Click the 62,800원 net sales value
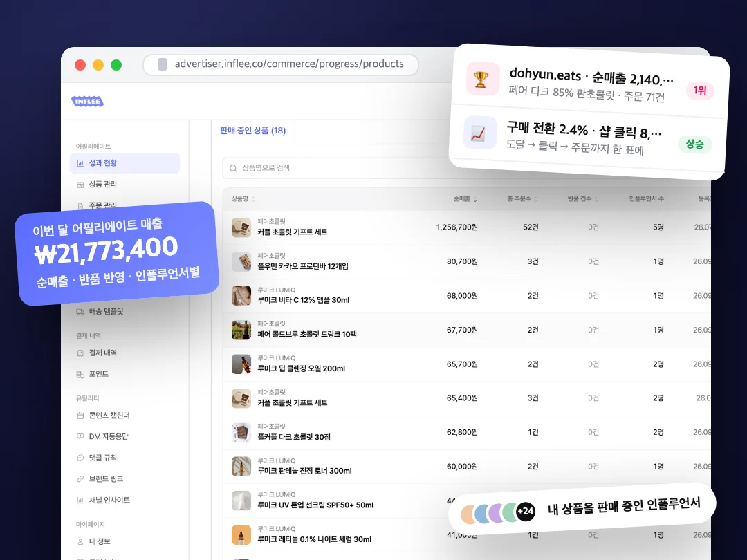This screenshot has height=560, width=747. click(x=462, y=432)
